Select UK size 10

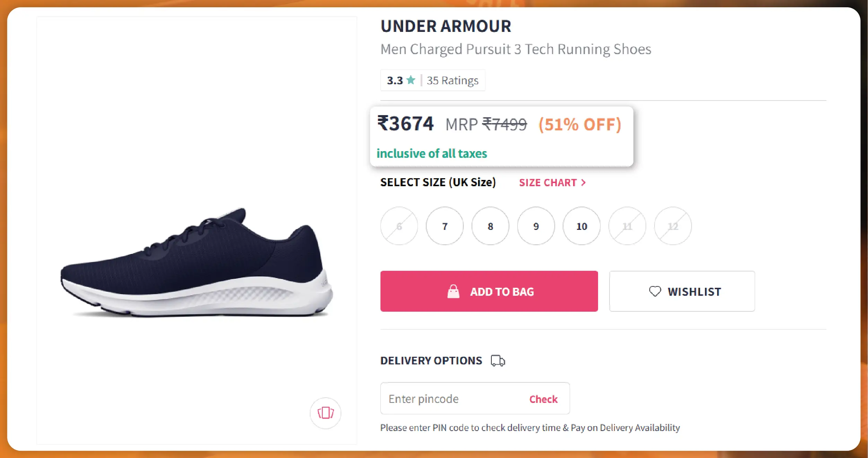coord(581,226)
